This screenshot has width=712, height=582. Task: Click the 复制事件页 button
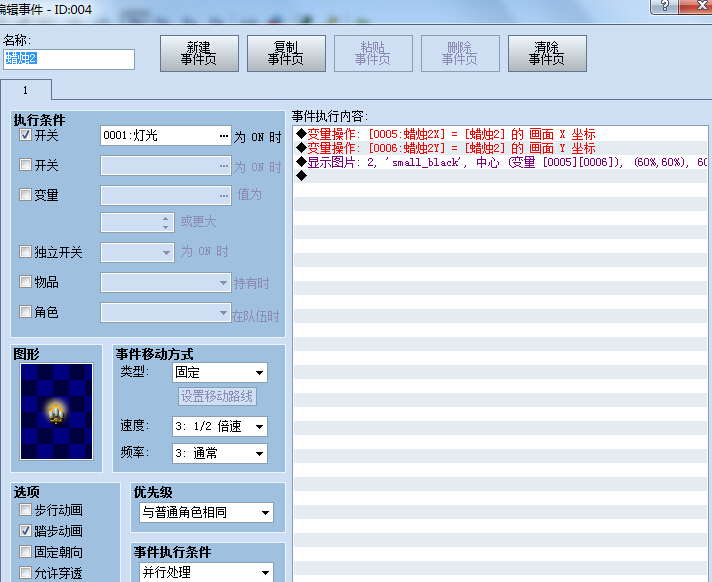pyautogui.click(x=286, y=54)
